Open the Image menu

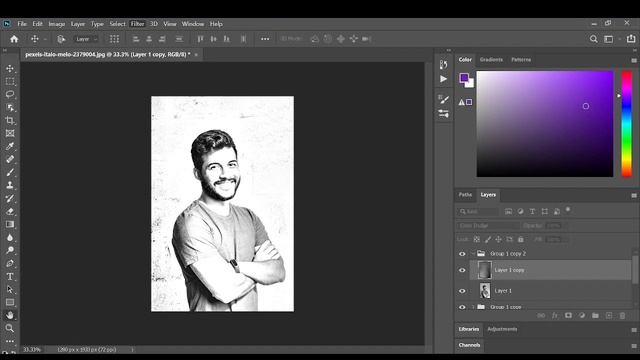tap(57, 24)
